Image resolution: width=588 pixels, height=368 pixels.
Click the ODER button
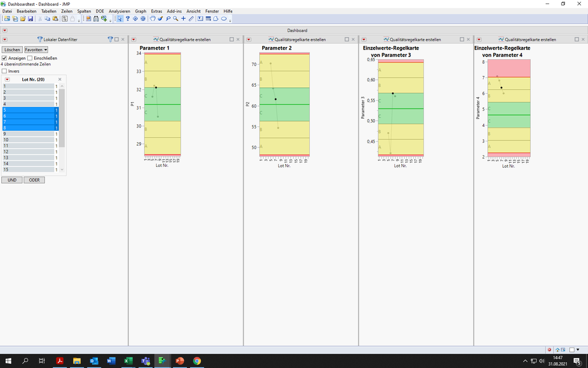[x=34, y=180]
